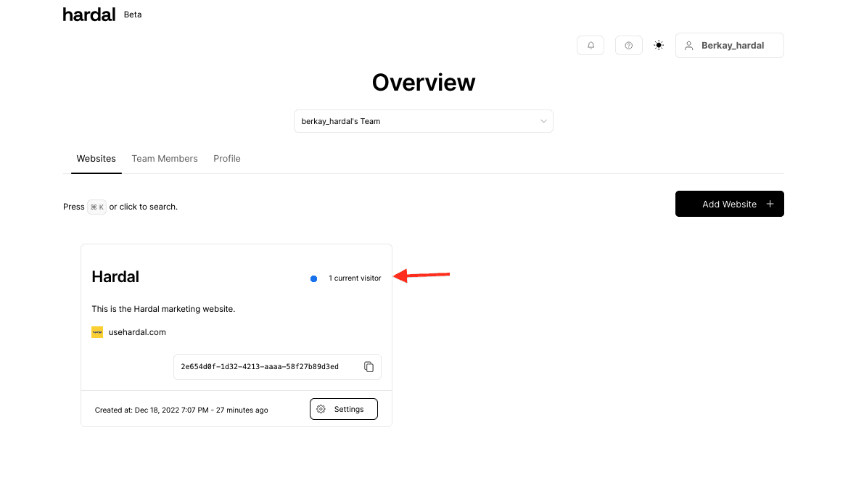864x504 pixels.
Task: Click the ⌘ K search shortcut key
Action: [97, 207]
